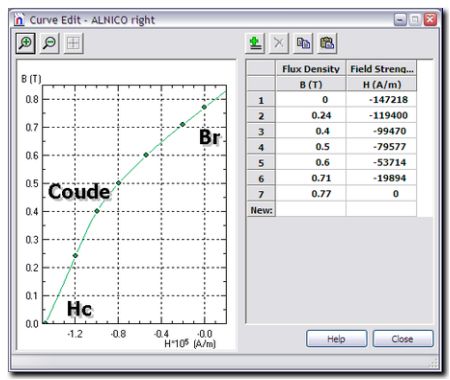Viewport: 450px width, 380px height.
Task: Click the empty New row B cell
Action: click(x=311, y=210)
